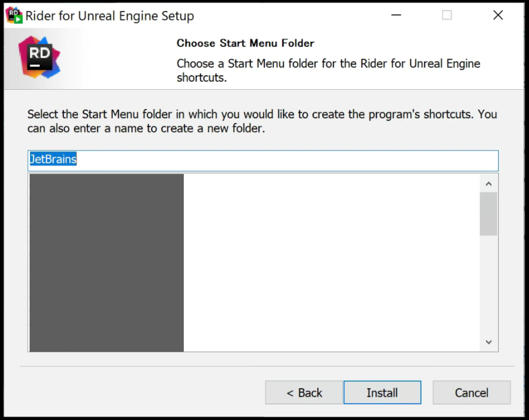
Task: Click empty space inside the folder name field
Action: 284,161
